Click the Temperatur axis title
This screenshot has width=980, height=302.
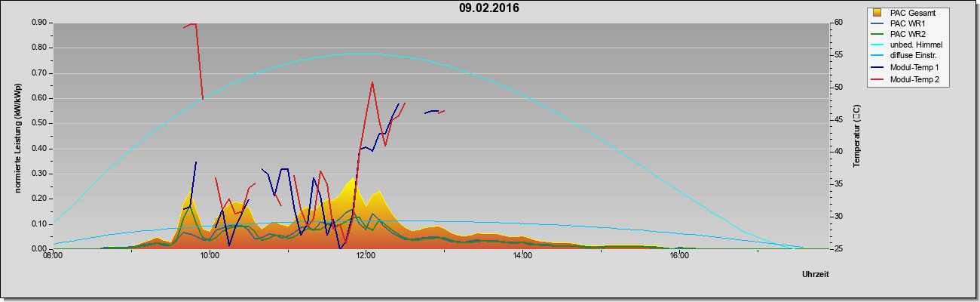point(856,136)
